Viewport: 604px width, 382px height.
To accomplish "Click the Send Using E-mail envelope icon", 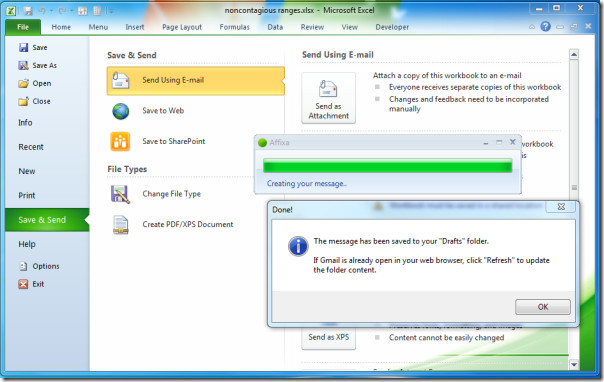I will (121, 80).
